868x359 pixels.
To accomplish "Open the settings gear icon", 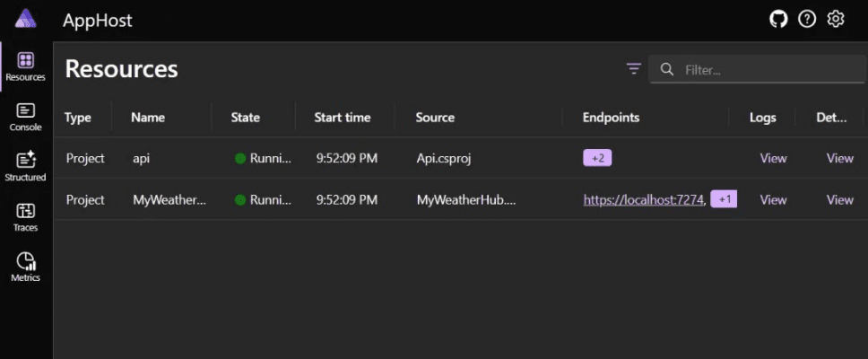I will coord(836,19).
